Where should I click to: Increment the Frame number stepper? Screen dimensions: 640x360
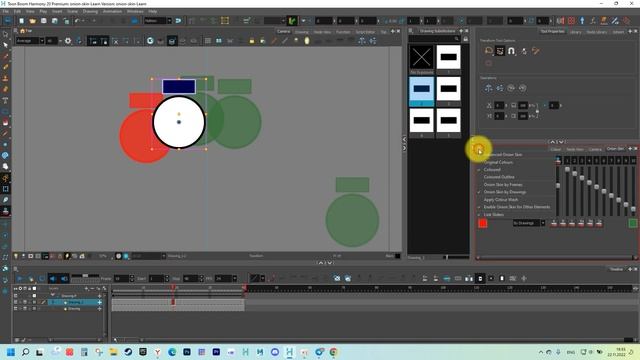coord(131,277)
